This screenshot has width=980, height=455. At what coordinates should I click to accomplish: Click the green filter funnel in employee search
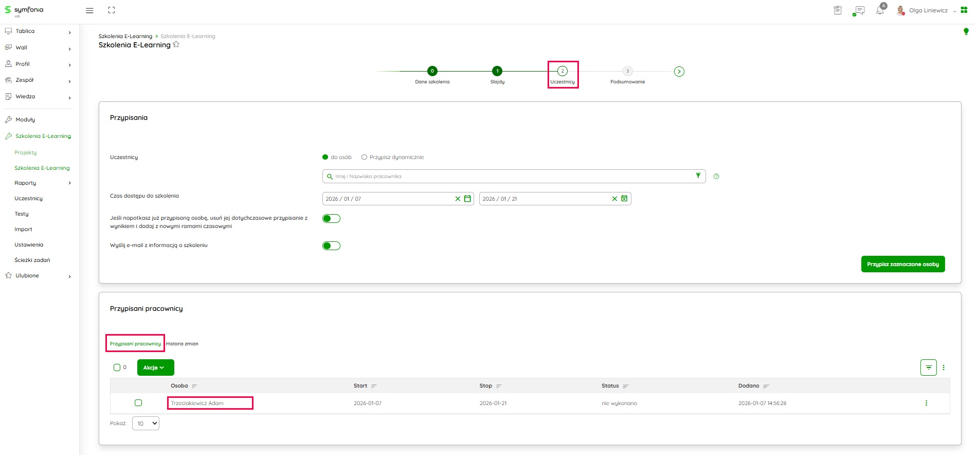point(698,176)
